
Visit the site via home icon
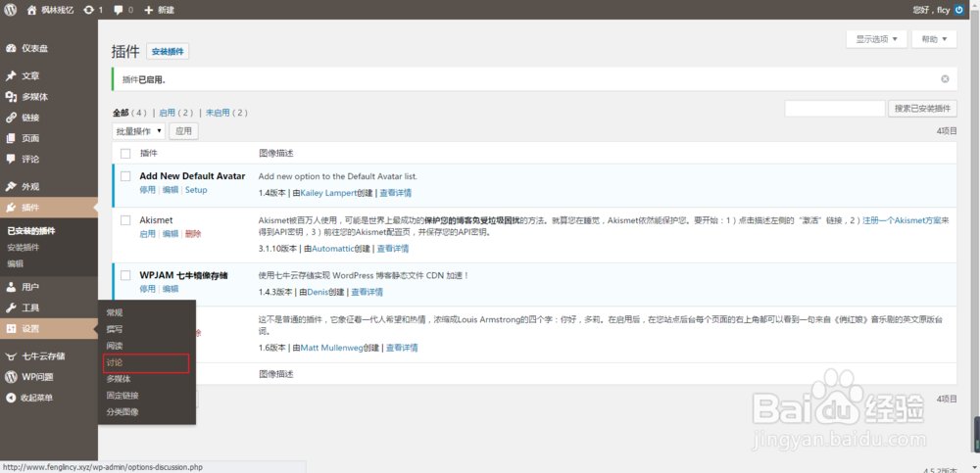[32, 10]
